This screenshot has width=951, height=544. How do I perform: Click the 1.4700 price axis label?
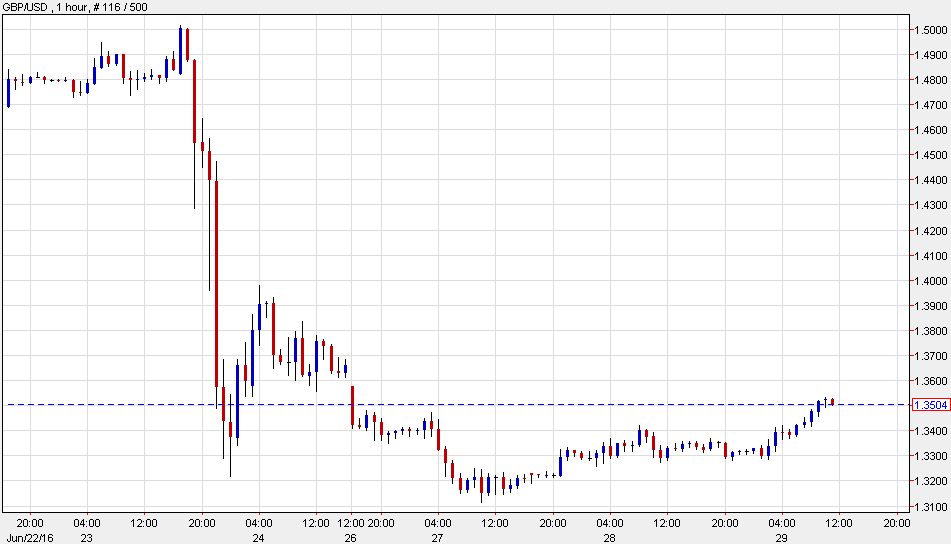click(x=931, y=105)
